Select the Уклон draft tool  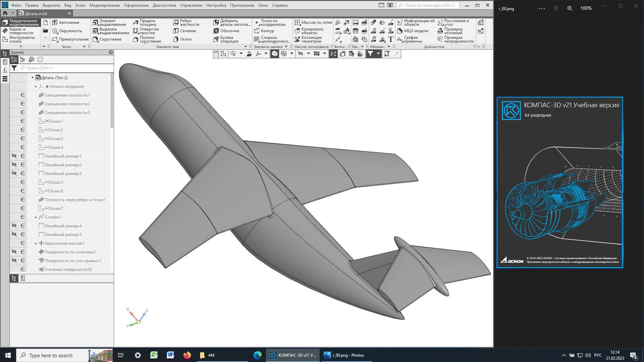tap(182, 39)
